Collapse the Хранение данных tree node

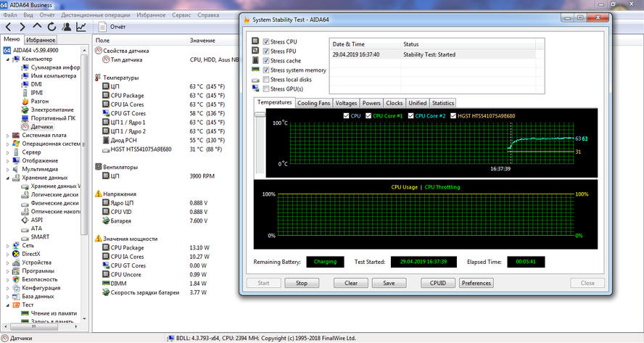click(8, 178)
